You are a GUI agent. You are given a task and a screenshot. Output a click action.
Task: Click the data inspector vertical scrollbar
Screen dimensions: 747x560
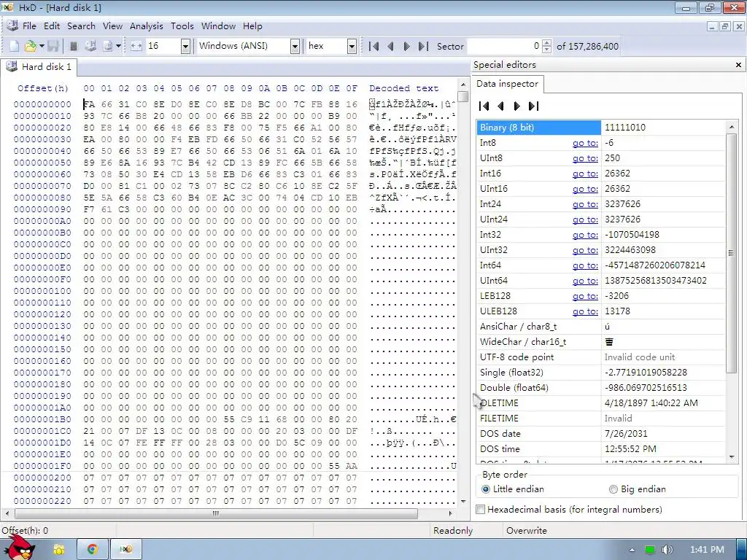coord(731,252)
